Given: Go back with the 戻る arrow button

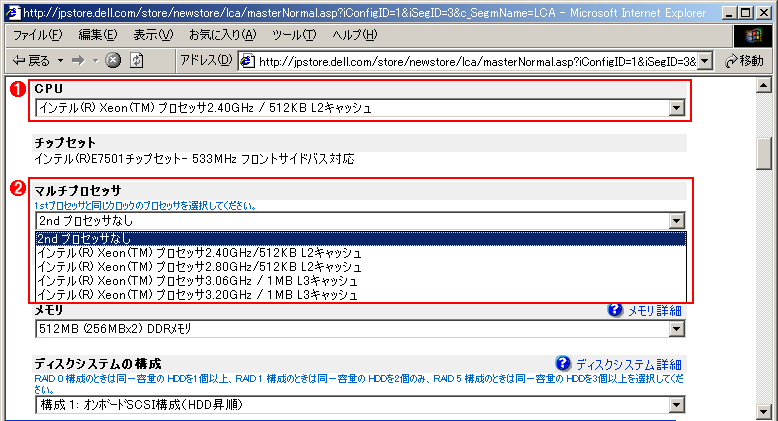Looking at the screenshot, I should click(x=31, y=61).
